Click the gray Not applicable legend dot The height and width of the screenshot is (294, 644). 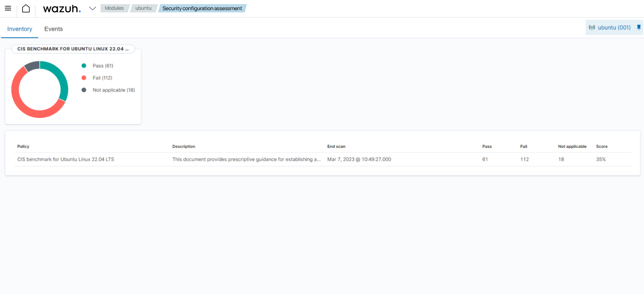pos(84,90)
